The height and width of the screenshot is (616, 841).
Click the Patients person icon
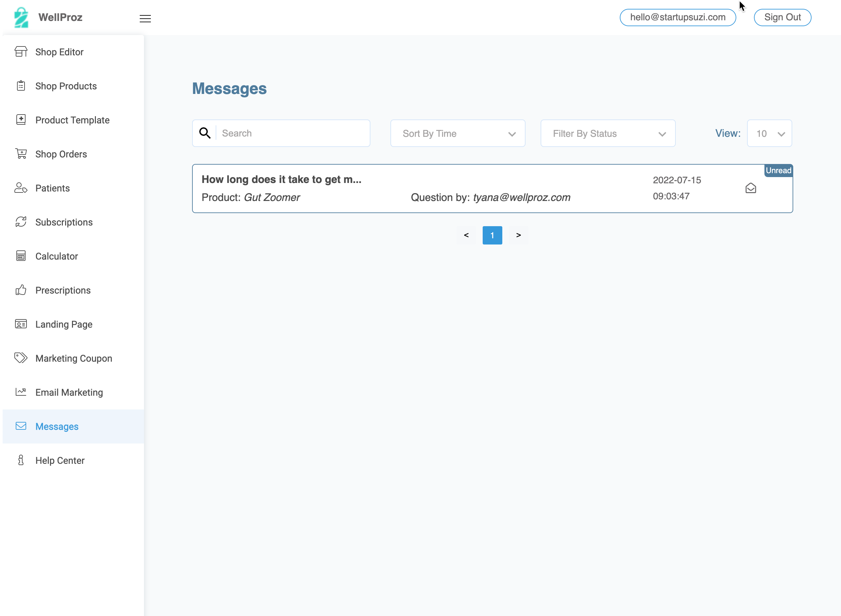(21, 188)
